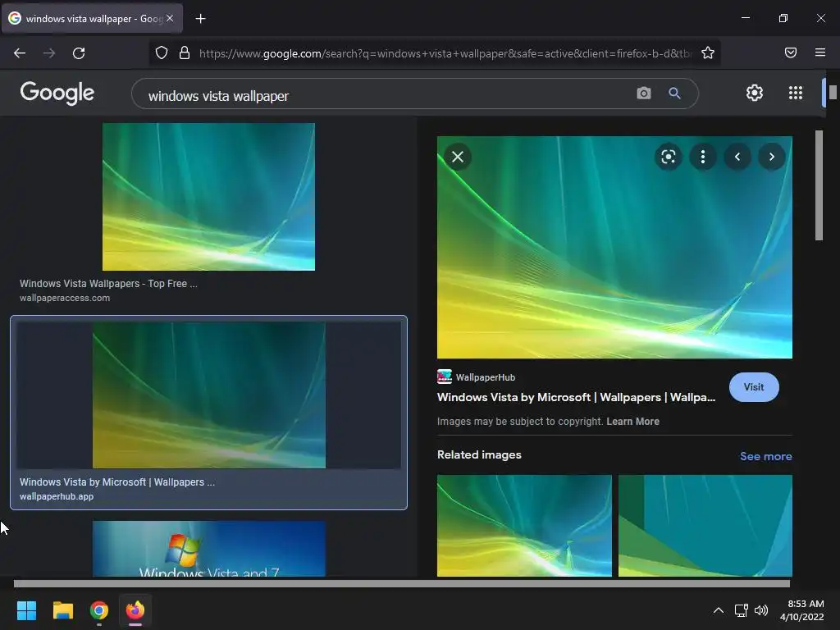Click wallpaperaccess.com source text
840x630 pixels.
pos(65,298)
